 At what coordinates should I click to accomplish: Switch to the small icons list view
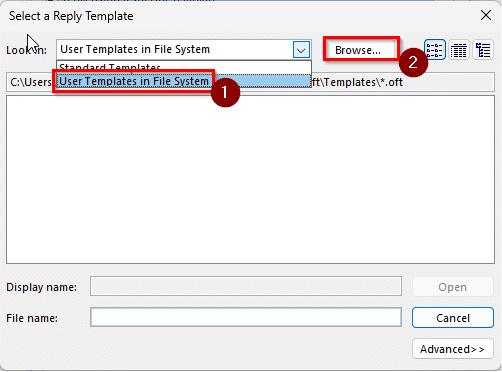pyautogui.click(x=435, y=50)
